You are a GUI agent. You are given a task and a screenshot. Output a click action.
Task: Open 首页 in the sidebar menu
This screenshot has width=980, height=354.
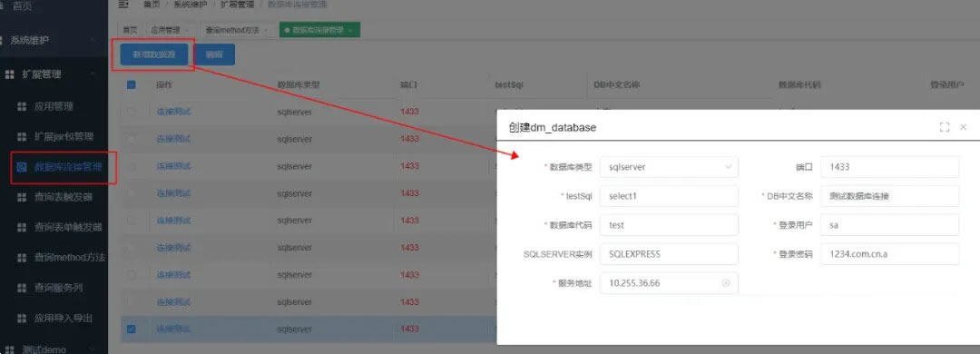[x=22, y=6]
